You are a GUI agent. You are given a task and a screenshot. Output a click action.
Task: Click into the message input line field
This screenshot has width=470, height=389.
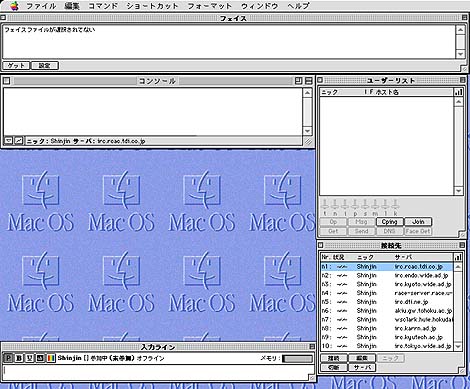click(x=158, y=370)
